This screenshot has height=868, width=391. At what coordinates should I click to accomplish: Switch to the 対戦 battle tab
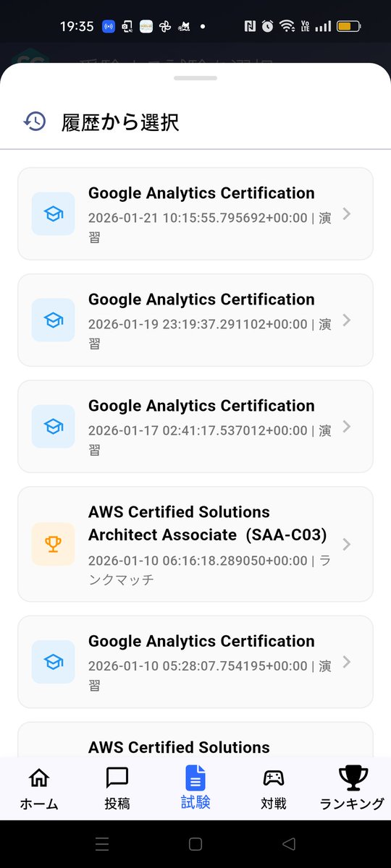click(x=274, y=788)
